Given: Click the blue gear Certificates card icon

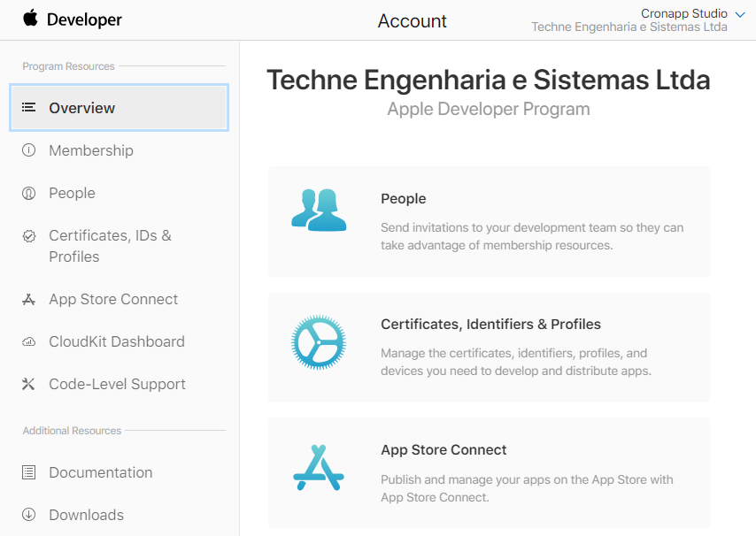Looking at the screenshot, I should tap(319, 342).
